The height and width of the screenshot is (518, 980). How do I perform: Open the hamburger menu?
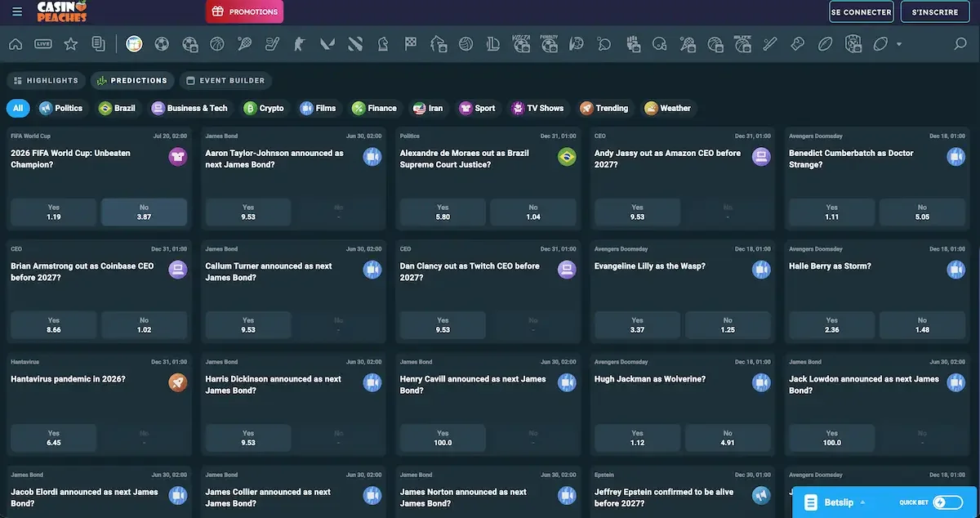[17, 12]
